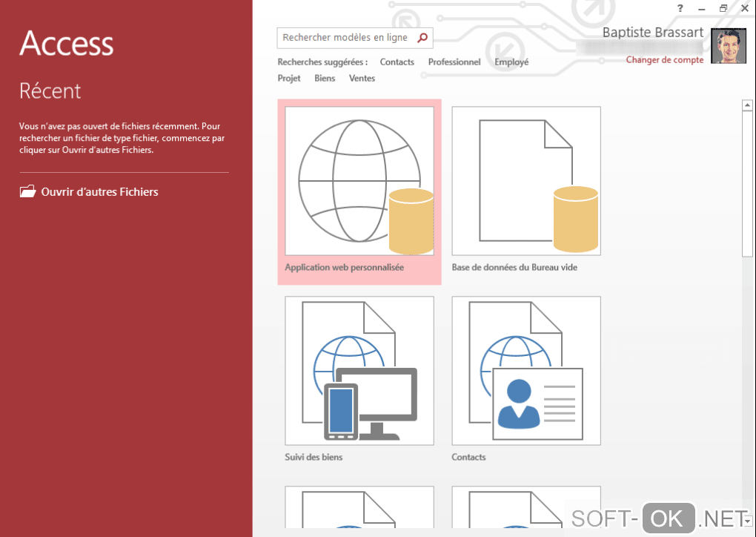The image size is (756, 537).
Task: Search the suggested term Professionnel
Action: 454,62
